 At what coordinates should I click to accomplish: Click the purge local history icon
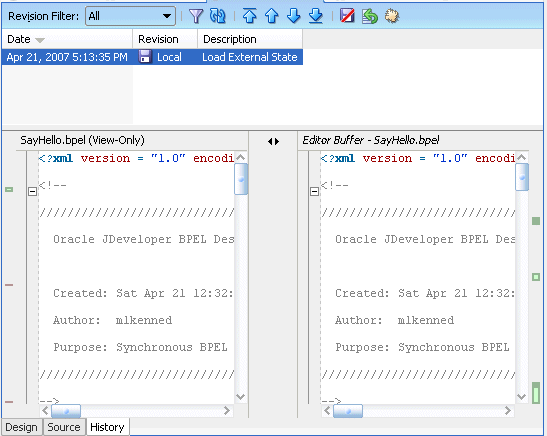(x=347, y=16)
